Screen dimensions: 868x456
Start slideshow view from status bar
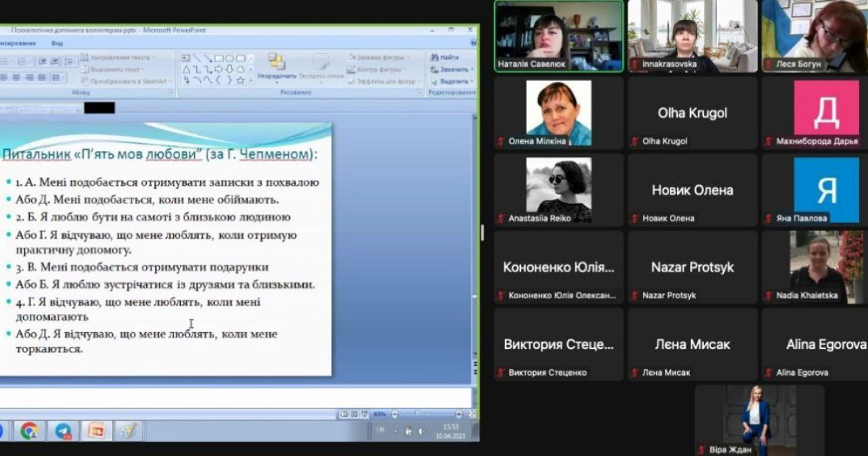(365, 414)
